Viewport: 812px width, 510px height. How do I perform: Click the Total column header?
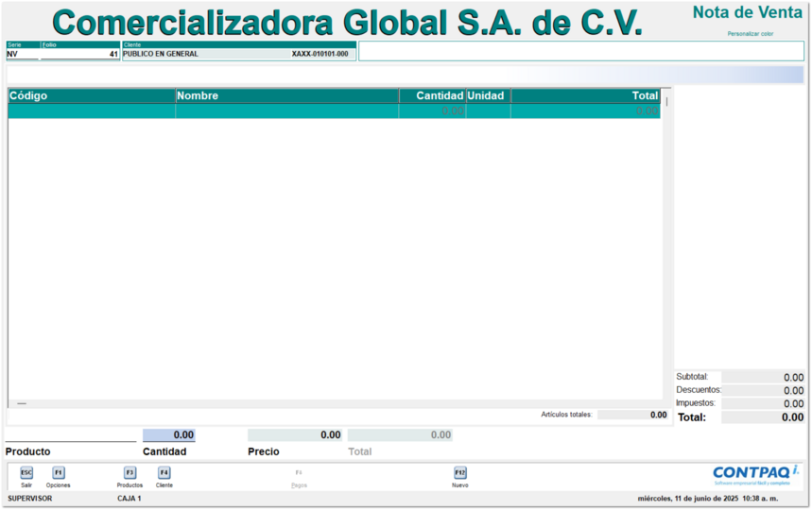pos(586,95)
